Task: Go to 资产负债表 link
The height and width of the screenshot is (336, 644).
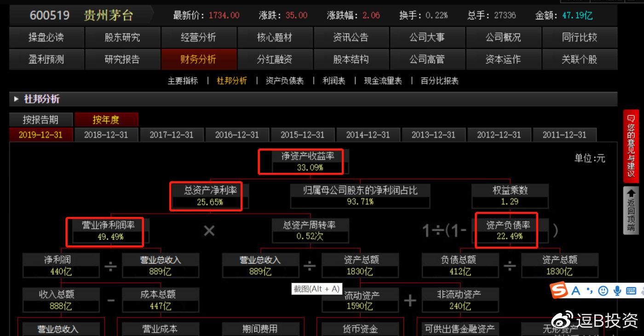Action: click(285, 81)
